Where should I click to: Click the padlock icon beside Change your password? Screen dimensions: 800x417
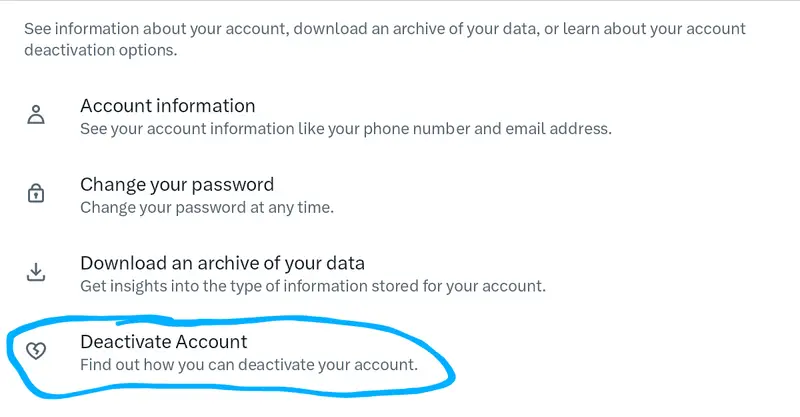[x=36, y=193]
